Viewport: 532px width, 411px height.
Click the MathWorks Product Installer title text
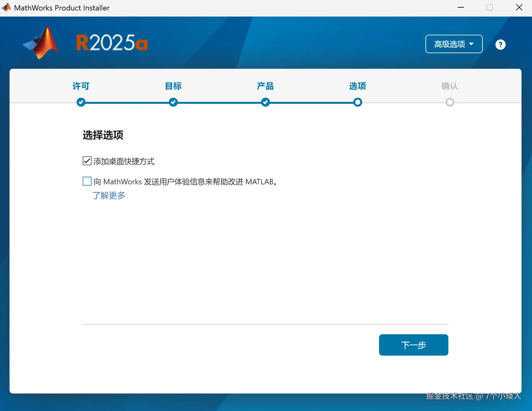(62, 8)
